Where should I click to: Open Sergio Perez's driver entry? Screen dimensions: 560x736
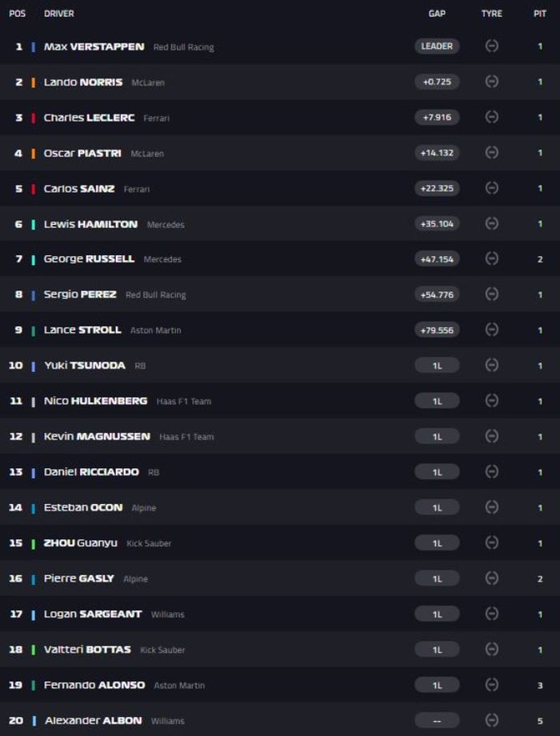pos(80,294)
